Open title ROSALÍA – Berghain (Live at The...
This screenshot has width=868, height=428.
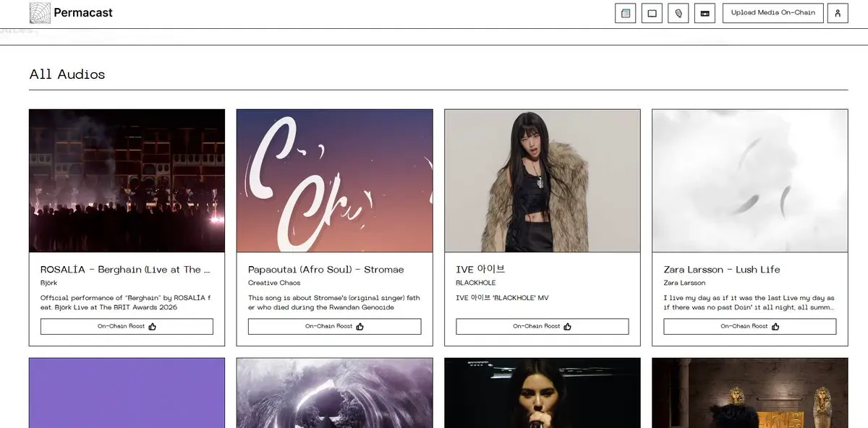(125, 270)
